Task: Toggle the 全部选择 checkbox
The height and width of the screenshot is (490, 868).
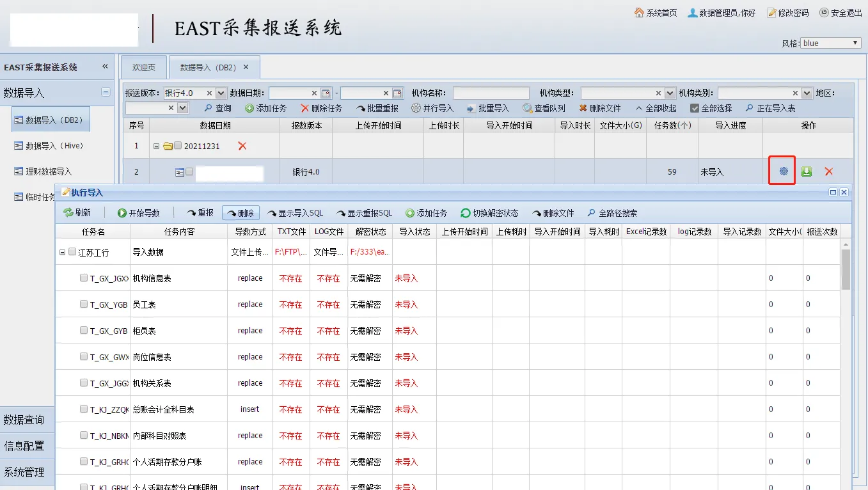Action: point(695,109)
